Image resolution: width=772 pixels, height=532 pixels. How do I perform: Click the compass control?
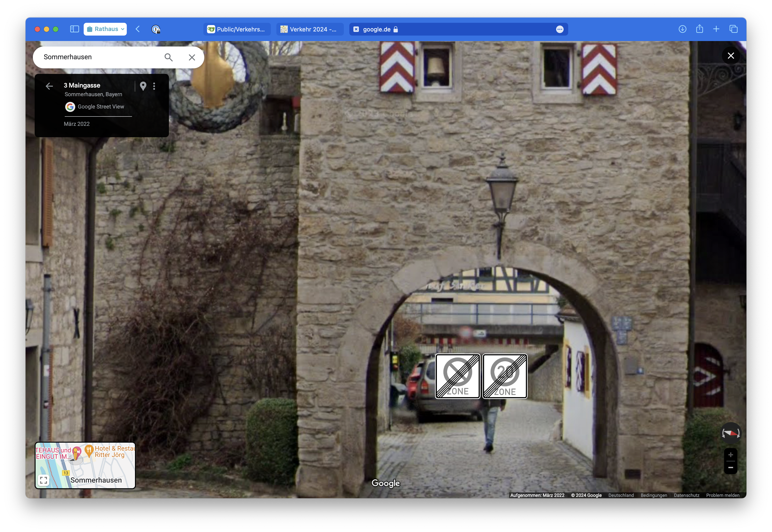click(x=731, y=433)
